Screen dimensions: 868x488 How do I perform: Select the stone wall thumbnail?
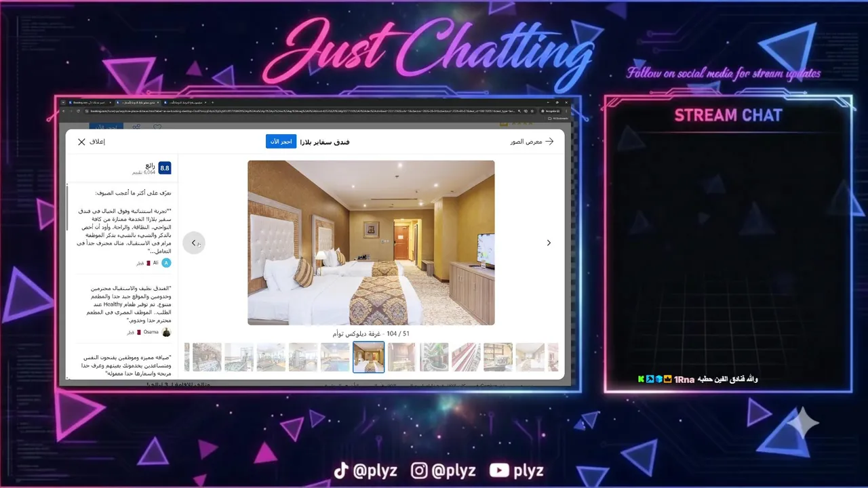(207, 357)
